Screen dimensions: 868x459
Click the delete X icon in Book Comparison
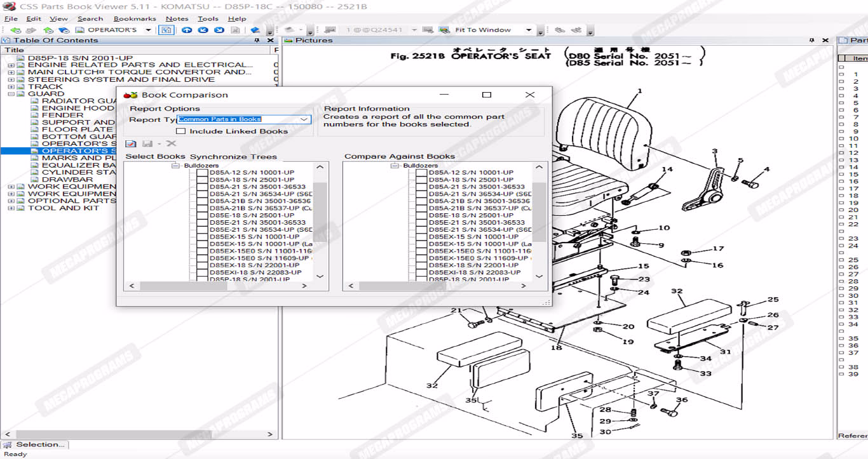coord(171,144)
